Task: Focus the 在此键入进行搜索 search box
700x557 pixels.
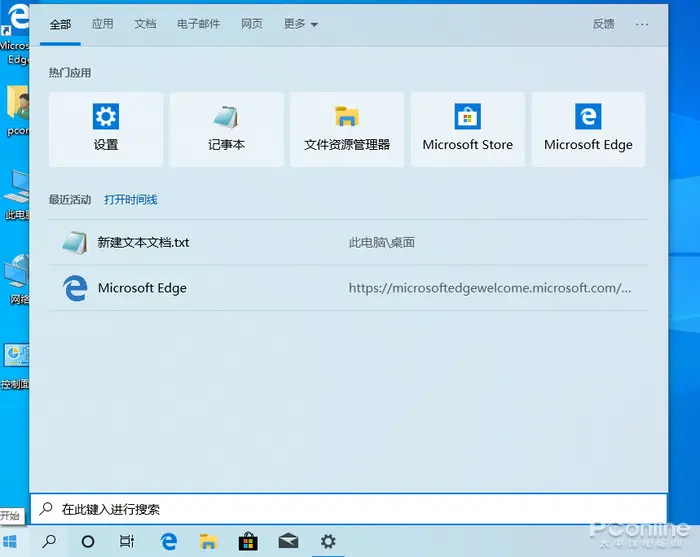Action: click(349, 509)
